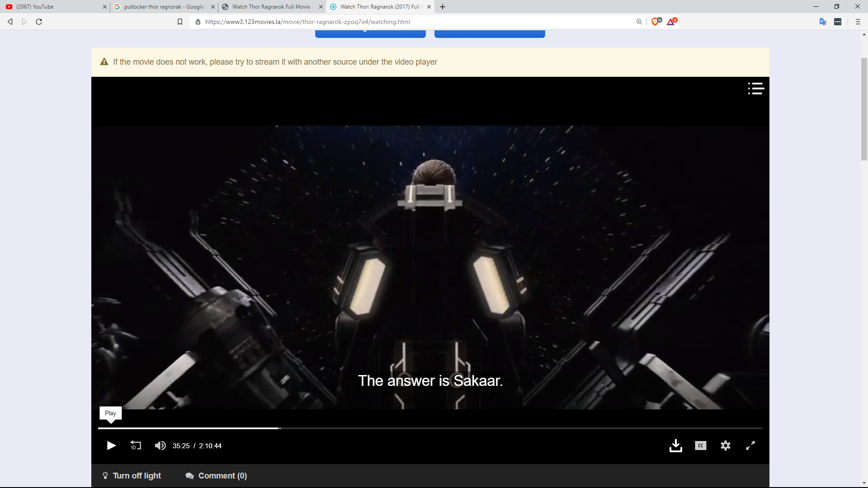
Task: Mute the video volume speaker icon
Action: click(160, 446)
